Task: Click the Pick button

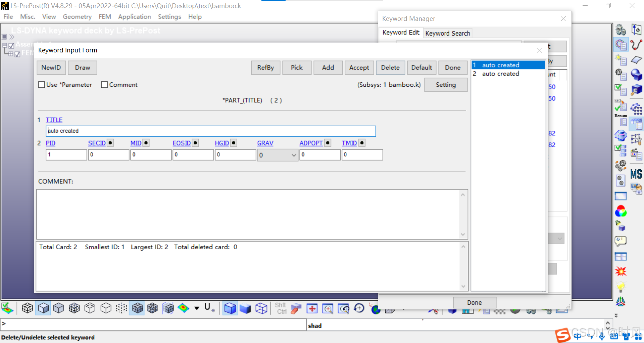Action: [x=297, y=68]
